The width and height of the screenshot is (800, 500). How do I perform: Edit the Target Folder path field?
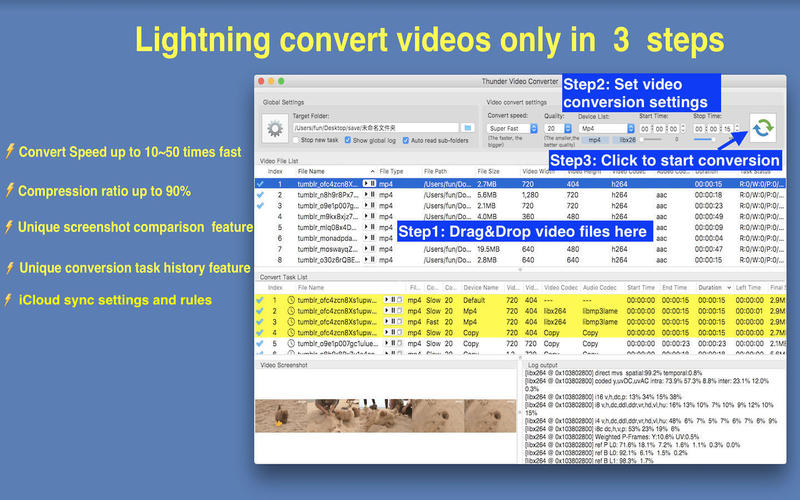click(x=376, y=128)
